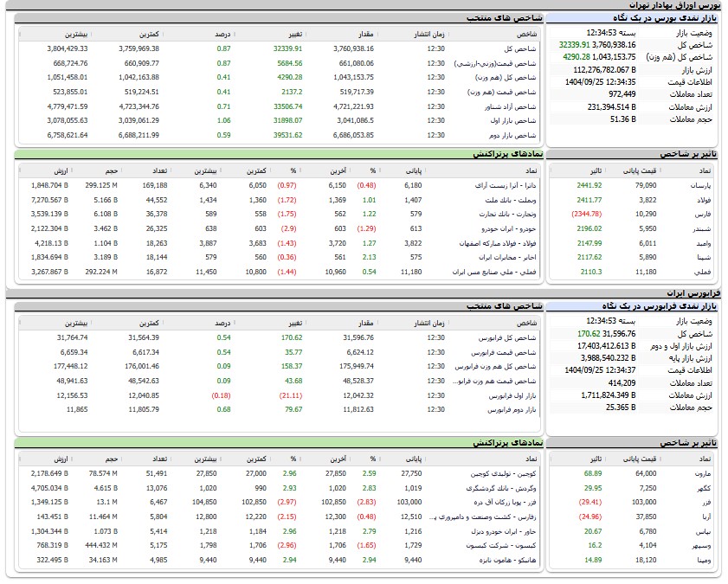Screen dimensions: 728x584
Task: Open کوچین - تولیدی کوچین symbol
Action: [504, 474]
